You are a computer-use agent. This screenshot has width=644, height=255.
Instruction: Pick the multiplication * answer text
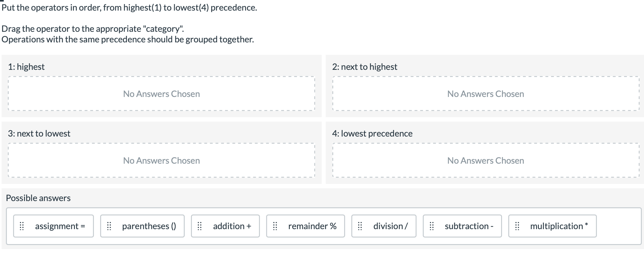[x=559, y=226]
